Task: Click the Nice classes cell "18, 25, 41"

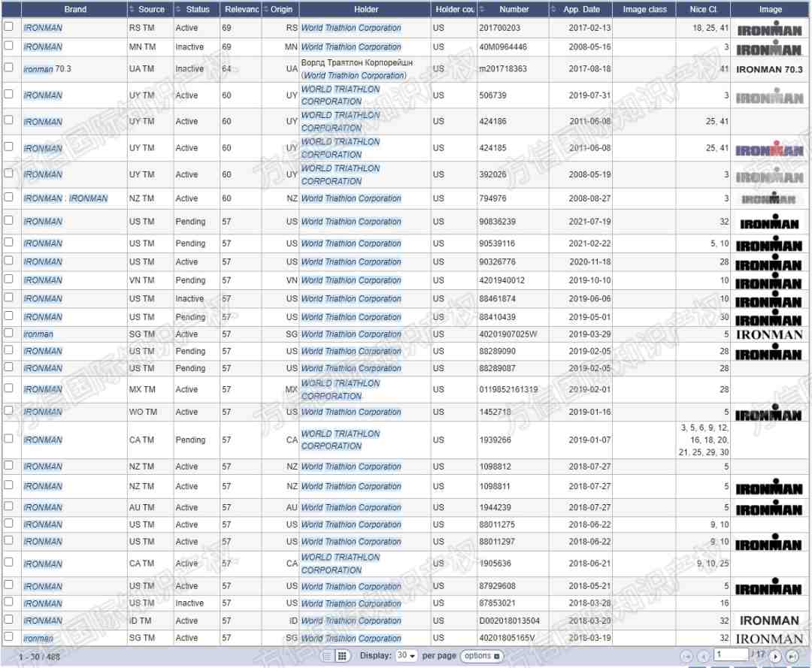Action: pos(710,28)
